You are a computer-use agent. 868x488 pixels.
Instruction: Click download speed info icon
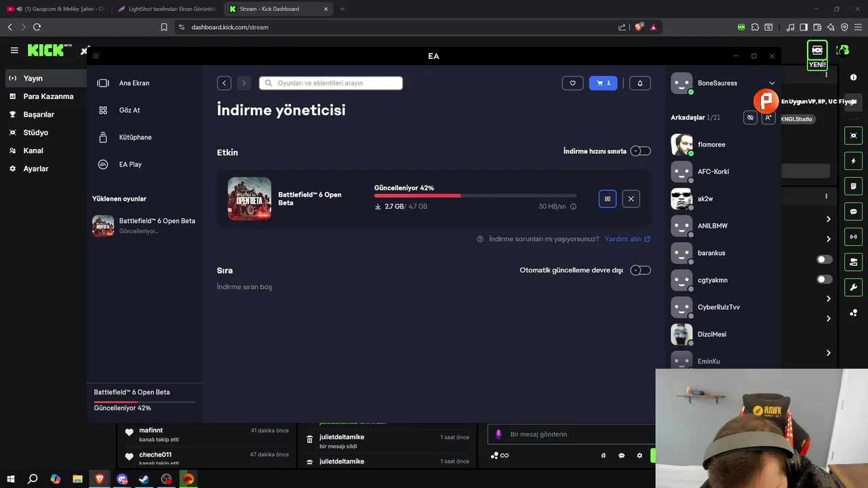coord(573,207)
